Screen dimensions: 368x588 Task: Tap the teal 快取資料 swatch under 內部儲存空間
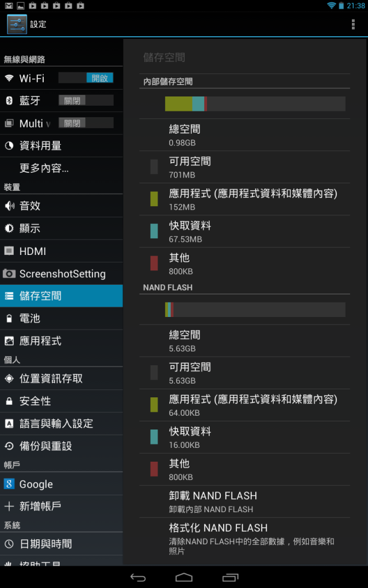point(154,231)
